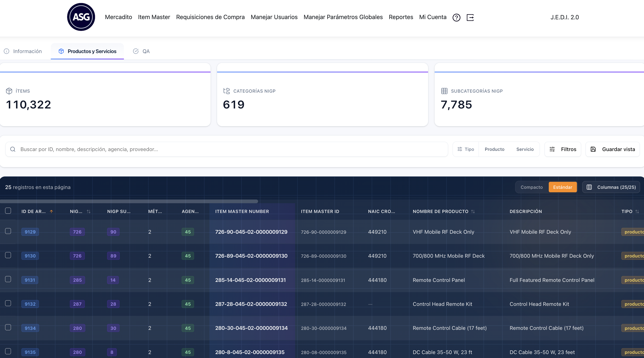Sort by NIGP column arrows icon
Screen dimensions: 644x358
(x=89, y=211)
